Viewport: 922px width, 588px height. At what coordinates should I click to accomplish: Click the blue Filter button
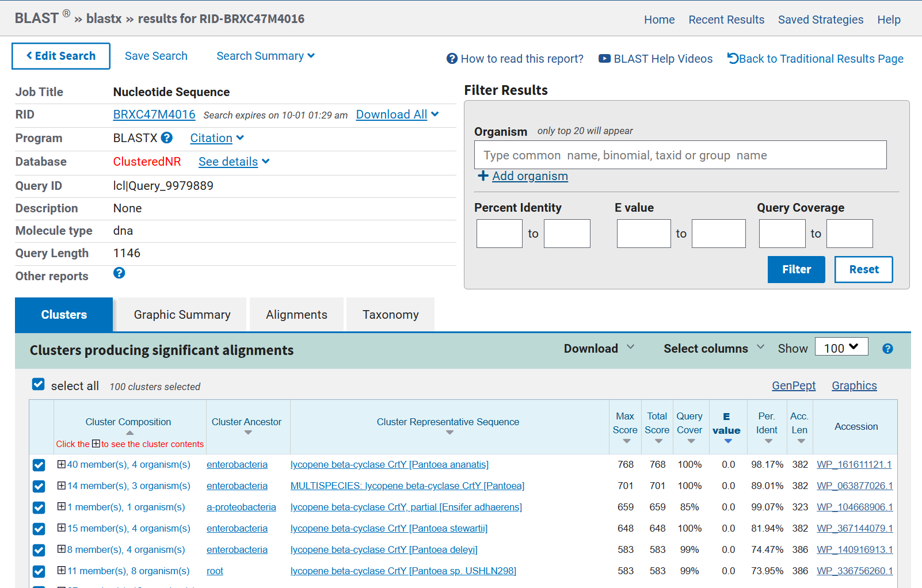point(797,269)
